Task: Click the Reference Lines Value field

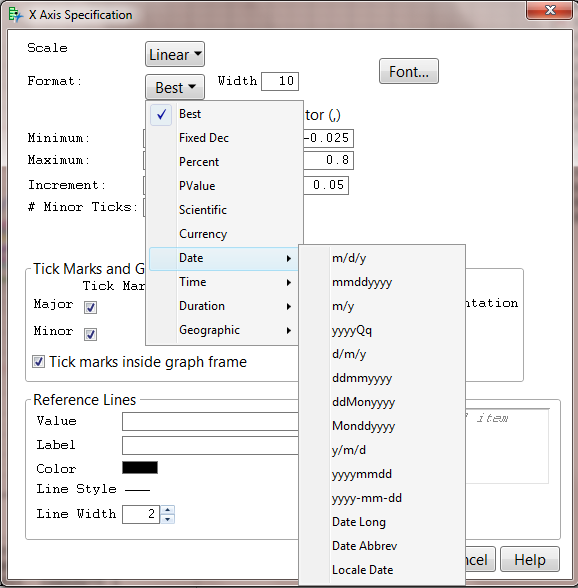Action: point(210,422)
